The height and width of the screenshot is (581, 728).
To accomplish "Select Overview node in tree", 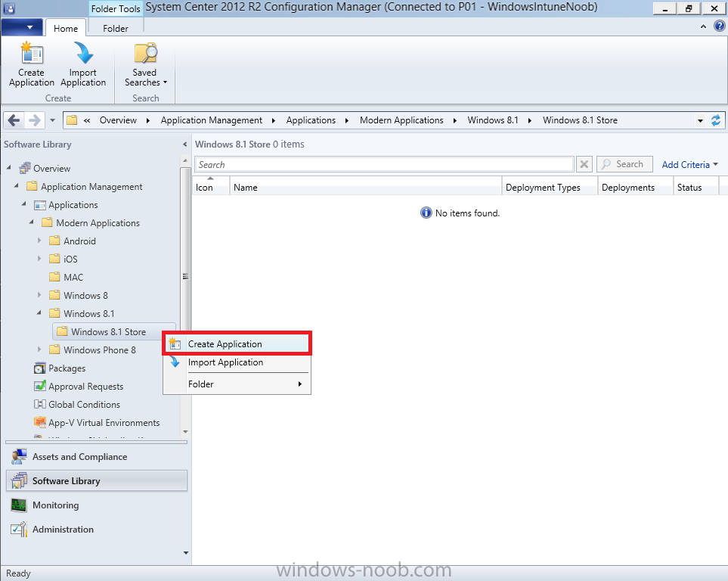I will (x=51, y=168).
